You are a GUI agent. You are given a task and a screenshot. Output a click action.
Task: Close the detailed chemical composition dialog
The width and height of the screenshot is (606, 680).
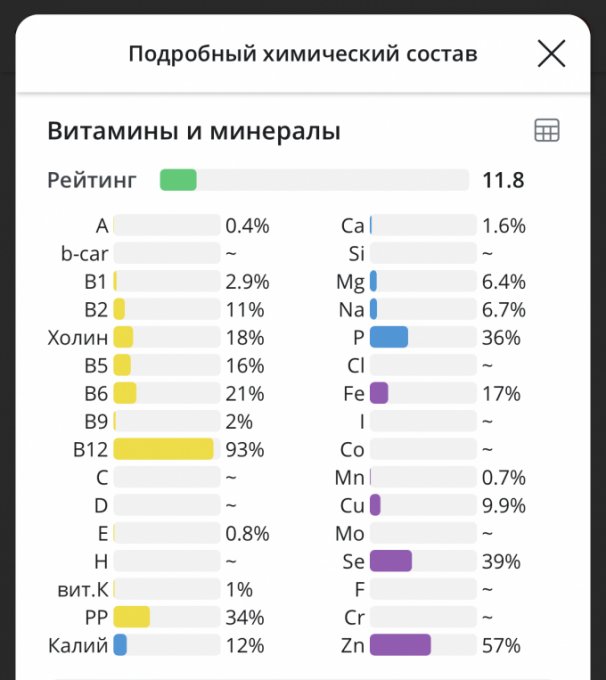pyautogui.click(x=551, y=54)
